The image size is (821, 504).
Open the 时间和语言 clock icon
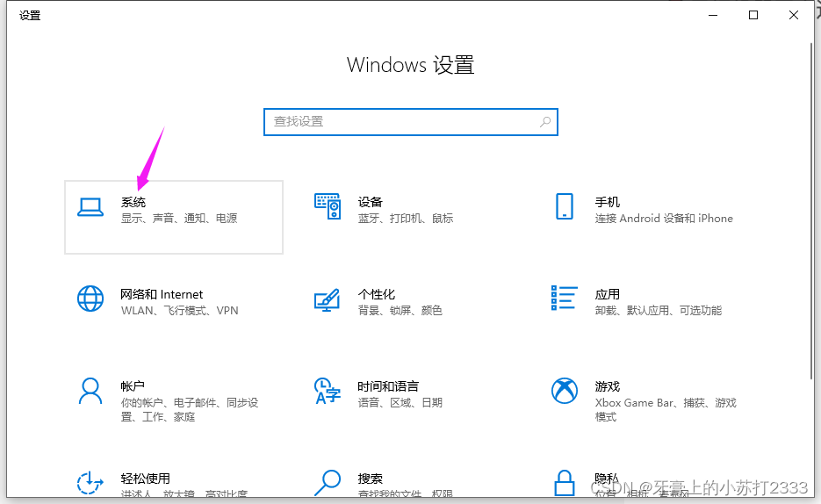click(x=328, y=391)
